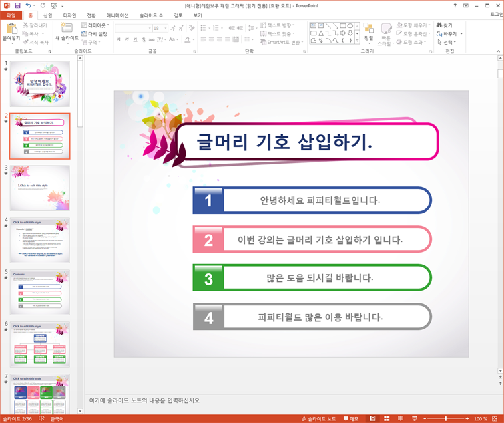The image size is (504, 423).
Task: Click the Comments (메모) status bar button
Action: tap(350, 418)
